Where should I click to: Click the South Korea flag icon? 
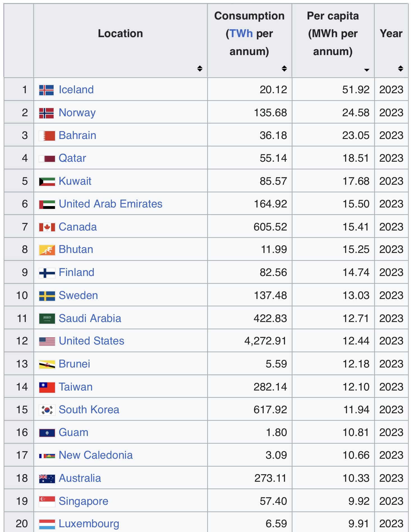(47, 410)
